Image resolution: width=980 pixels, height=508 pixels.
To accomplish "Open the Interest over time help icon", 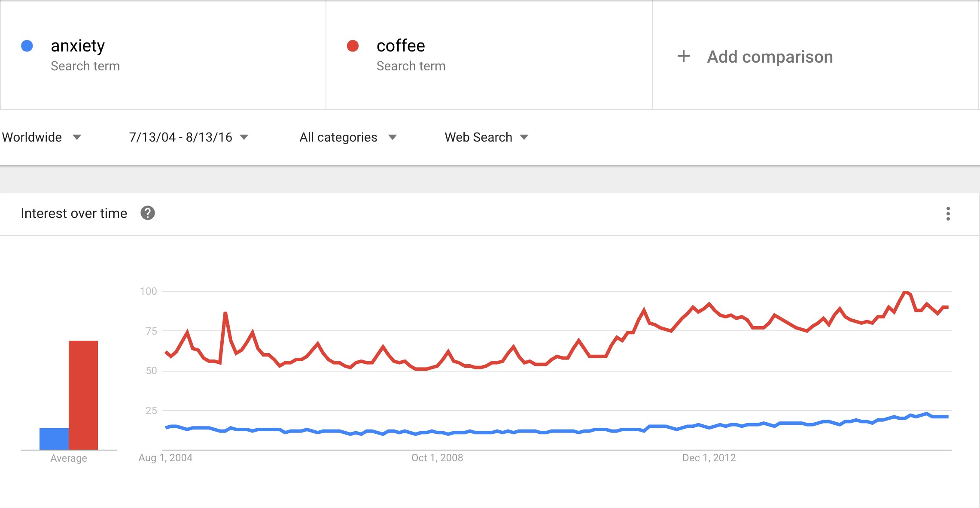I will coord(148,213).
